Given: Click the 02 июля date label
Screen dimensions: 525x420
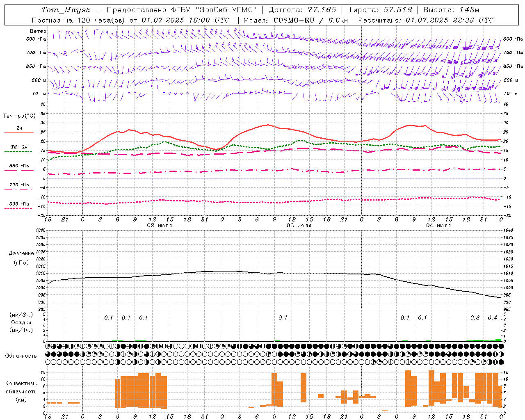Looking at the screenshot, I should pyautogui.click(x=160, y=226).
